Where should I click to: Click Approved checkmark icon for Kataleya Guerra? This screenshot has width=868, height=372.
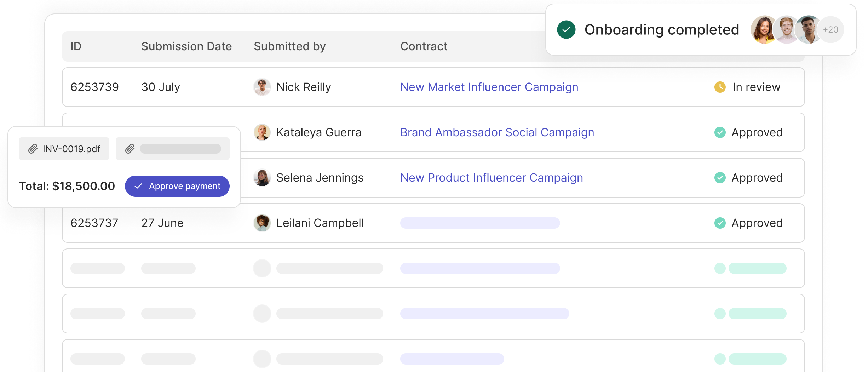(x=720, y=132)
